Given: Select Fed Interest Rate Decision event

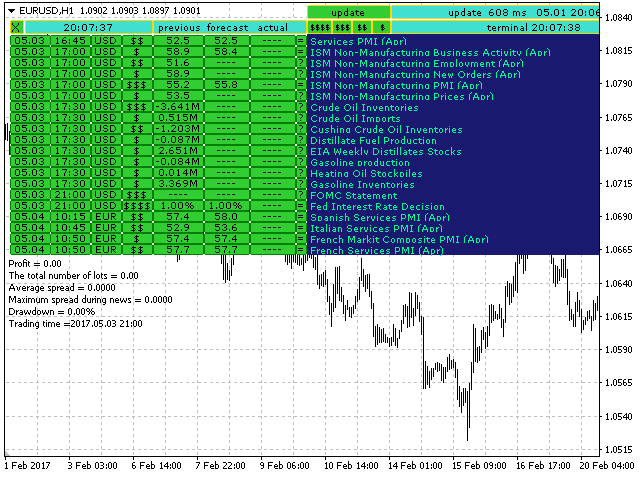Looking at the screenshot, I should click(x=377, y=207).
